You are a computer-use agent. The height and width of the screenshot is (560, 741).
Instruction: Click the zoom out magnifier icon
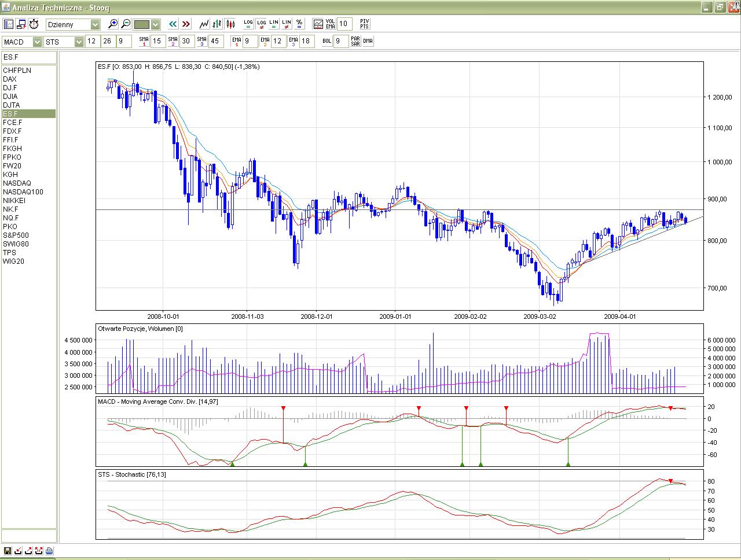(126, 24)
